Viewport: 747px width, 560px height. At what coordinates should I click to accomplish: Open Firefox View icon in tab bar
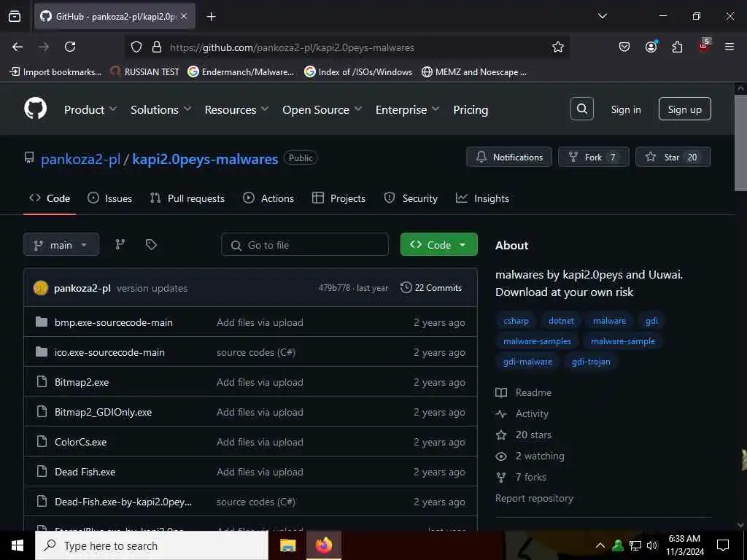[x=15, y=16]
